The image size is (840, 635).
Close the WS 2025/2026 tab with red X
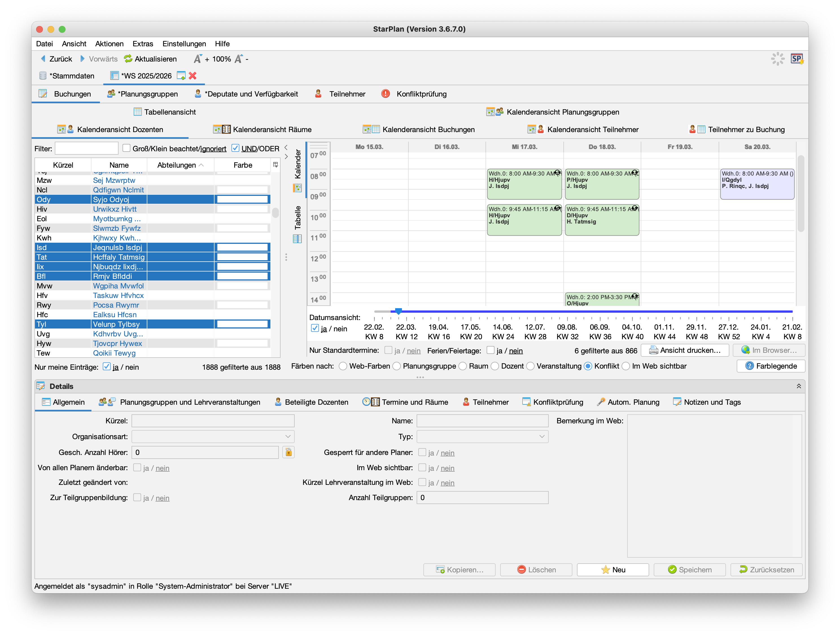coord(193,76)
